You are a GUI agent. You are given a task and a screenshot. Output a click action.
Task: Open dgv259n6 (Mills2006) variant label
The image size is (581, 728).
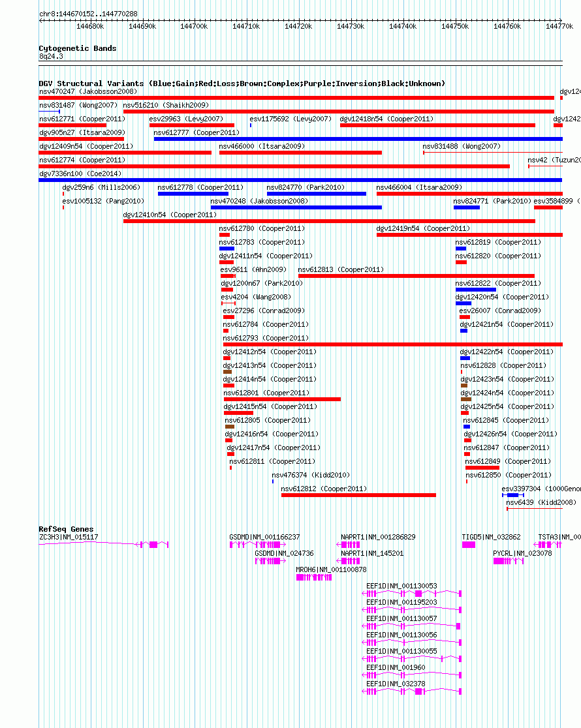click(101, 187)
